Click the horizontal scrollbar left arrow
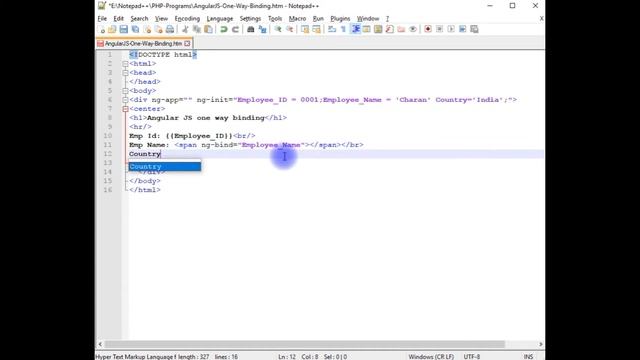The width and height of the screenshot is (640, 360). [x=100, y=344]
